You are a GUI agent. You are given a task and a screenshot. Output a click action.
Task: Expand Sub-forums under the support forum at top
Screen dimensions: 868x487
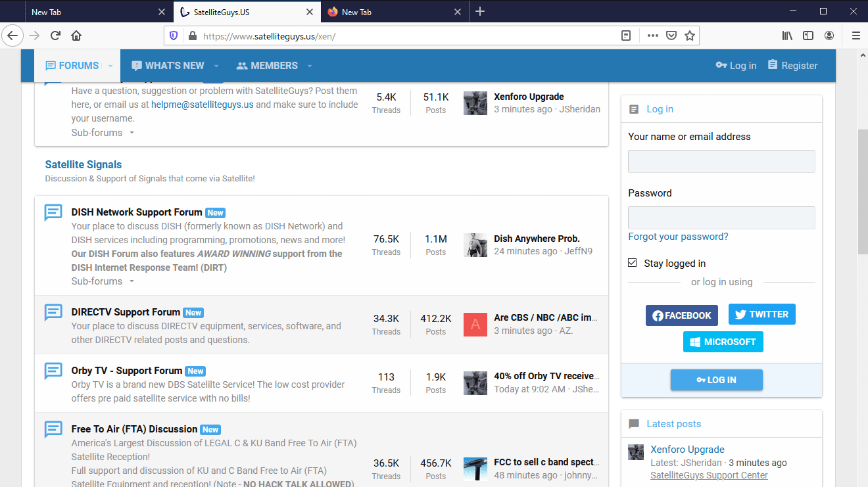(x=103, y=133)
